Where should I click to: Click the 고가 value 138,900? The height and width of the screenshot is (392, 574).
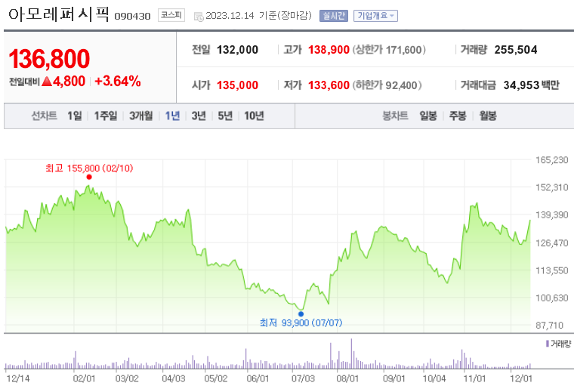click(329, 50)
